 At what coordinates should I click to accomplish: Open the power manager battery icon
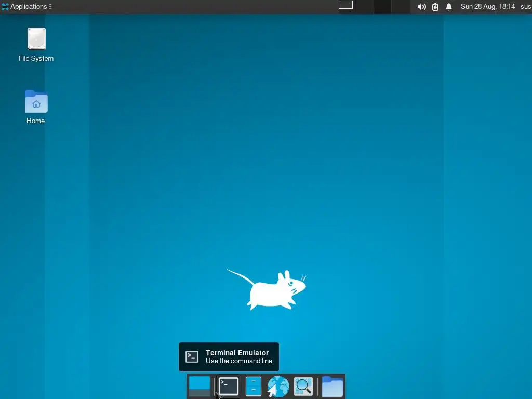pos(435,7)
